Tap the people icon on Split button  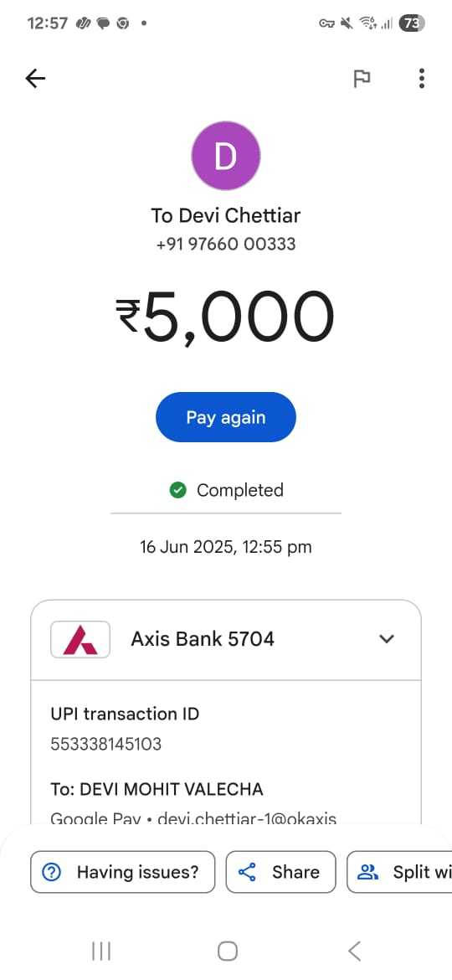(x=368, y=873)
